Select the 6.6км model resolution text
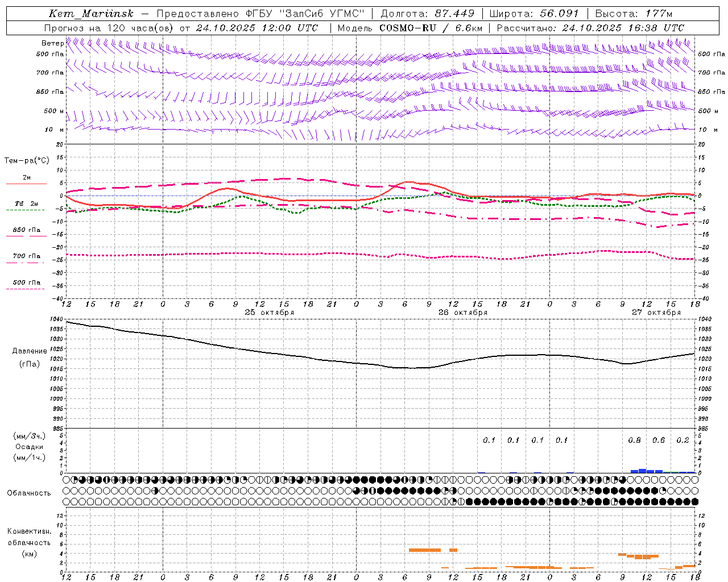The image size is (728, 582). [x=469, y=28]
